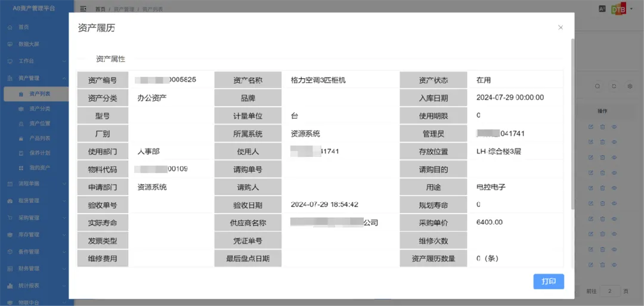Expand the 流程单据 sidebar menu
644x306 pixels.
pyautogui.click(x=34, y=184)
